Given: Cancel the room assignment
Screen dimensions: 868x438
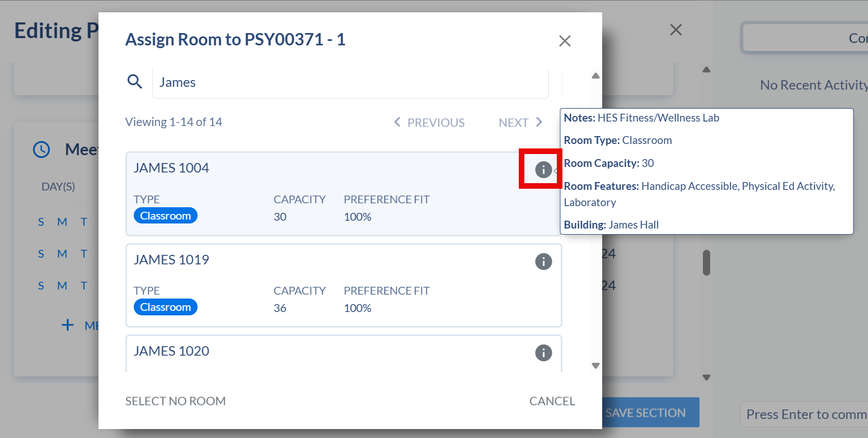Looking at the screenshot, I should [x=552, y=401].
